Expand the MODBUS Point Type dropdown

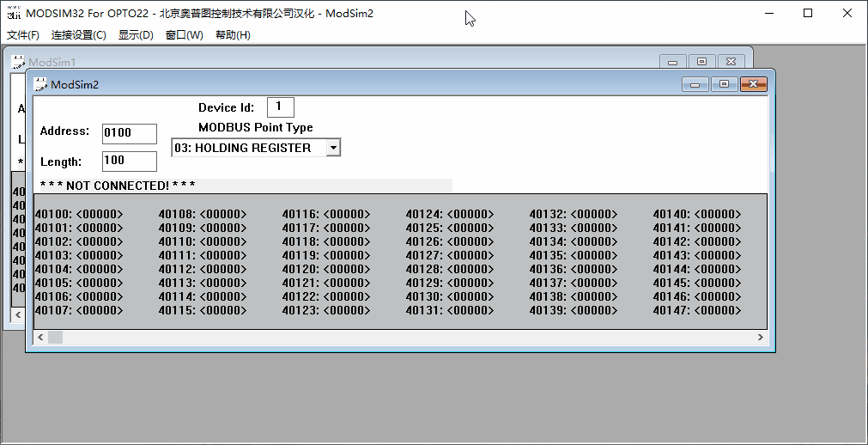333,148
